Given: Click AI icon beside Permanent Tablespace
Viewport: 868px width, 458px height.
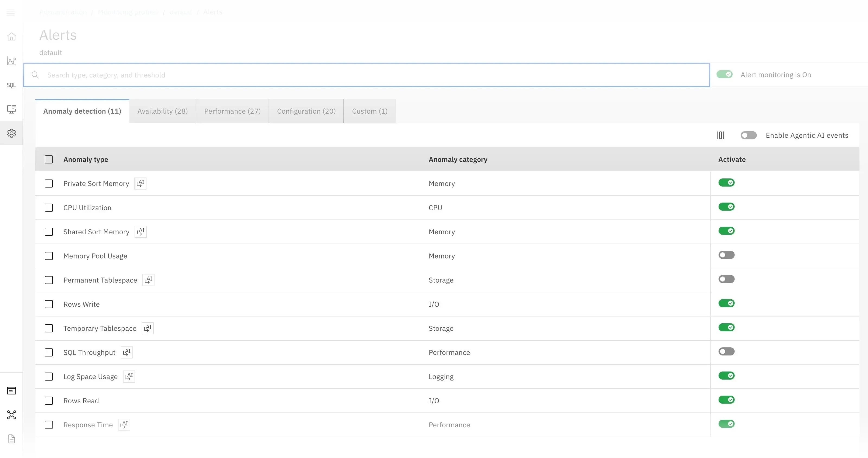Looking at the screenshot, I should [148, 280].
